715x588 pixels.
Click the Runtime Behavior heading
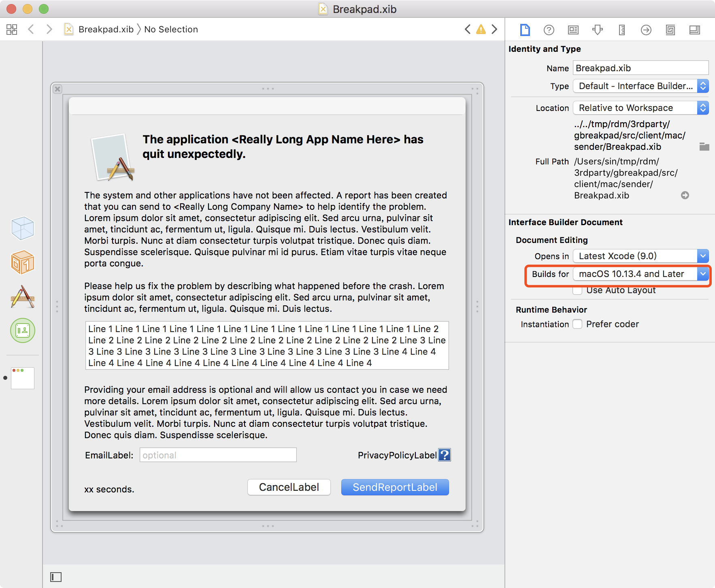(551, 309)
